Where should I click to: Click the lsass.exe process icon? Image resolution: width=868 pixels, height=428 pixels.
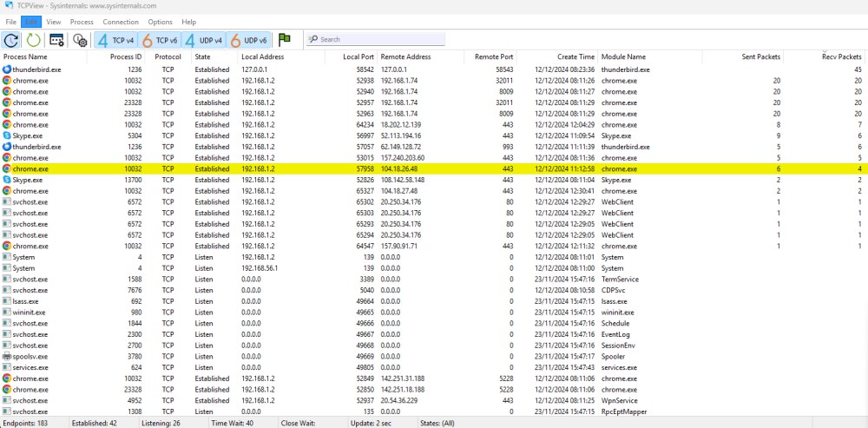7,301
